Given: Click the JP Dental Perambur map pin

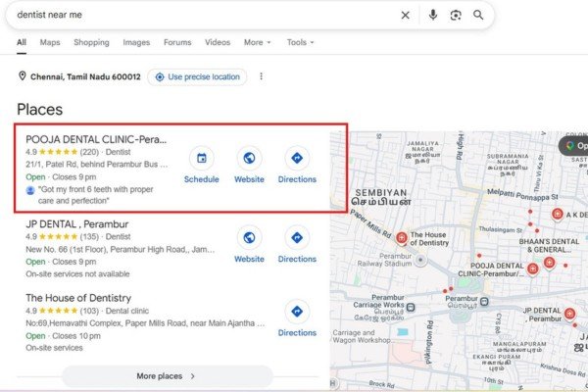Looking at the screenshot, I should pos(569,314).
